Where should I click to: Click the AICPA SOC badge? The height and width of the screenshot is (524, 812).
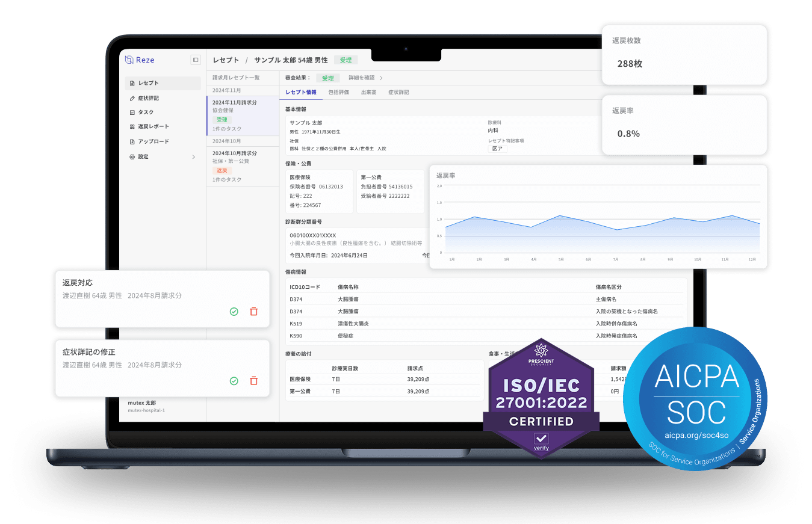point(695,399)
